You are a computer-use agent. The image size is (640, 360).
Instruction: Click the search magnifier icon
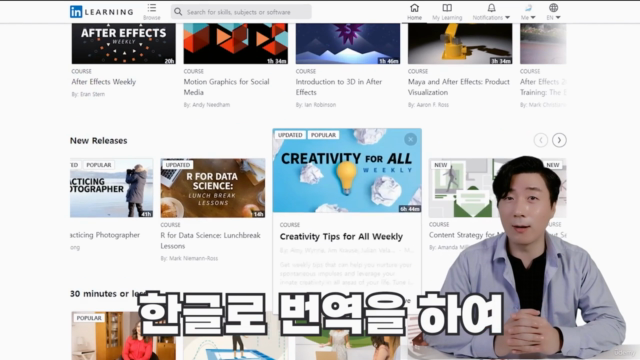(178, 12)
